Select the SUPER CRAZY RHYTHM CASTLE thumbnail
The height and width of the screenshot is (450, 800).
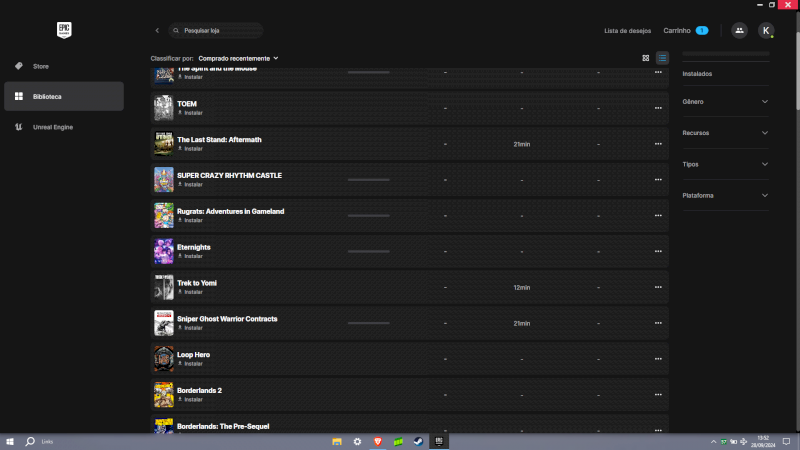click(164, 180)
